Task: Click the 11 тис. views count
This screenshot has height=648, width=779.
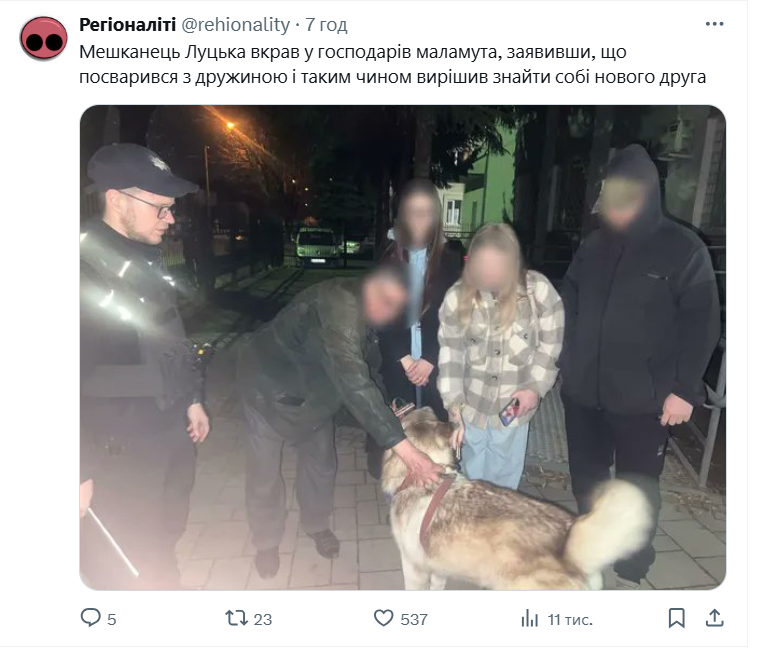Action: pos(570,619)
